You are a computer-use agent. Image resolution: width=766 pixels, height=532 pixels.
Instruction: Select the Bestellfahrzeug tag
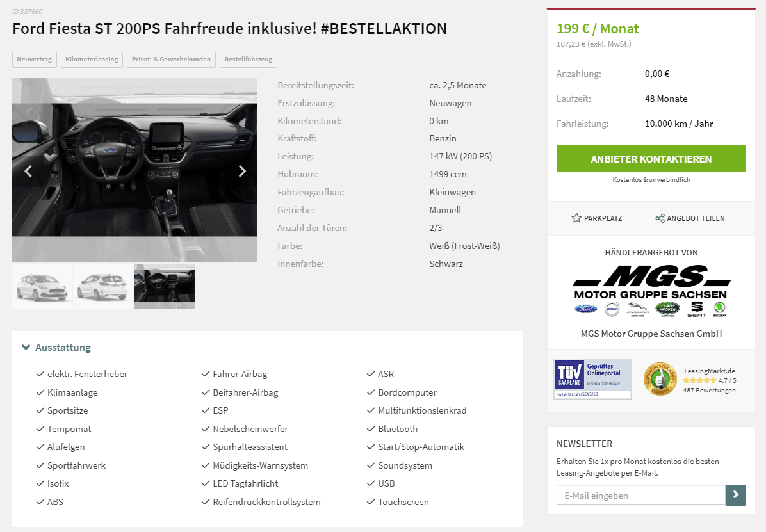pyautogui.click(x=248, y=60)
